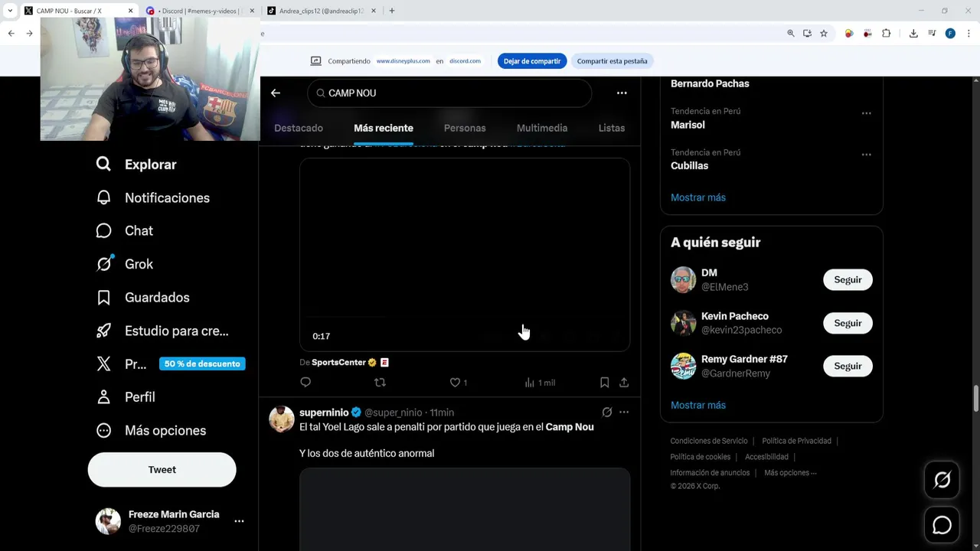Click Compartir esta pestaña button
The image size is (980, 551).
click(x=612, y=61)
